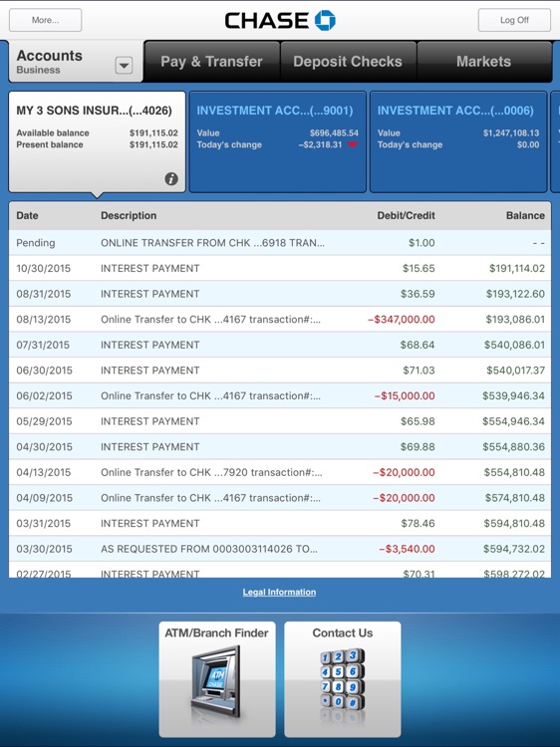Click the $193,086.01 balance value
This screenshot has width=560, height=747.
[515, 319]
